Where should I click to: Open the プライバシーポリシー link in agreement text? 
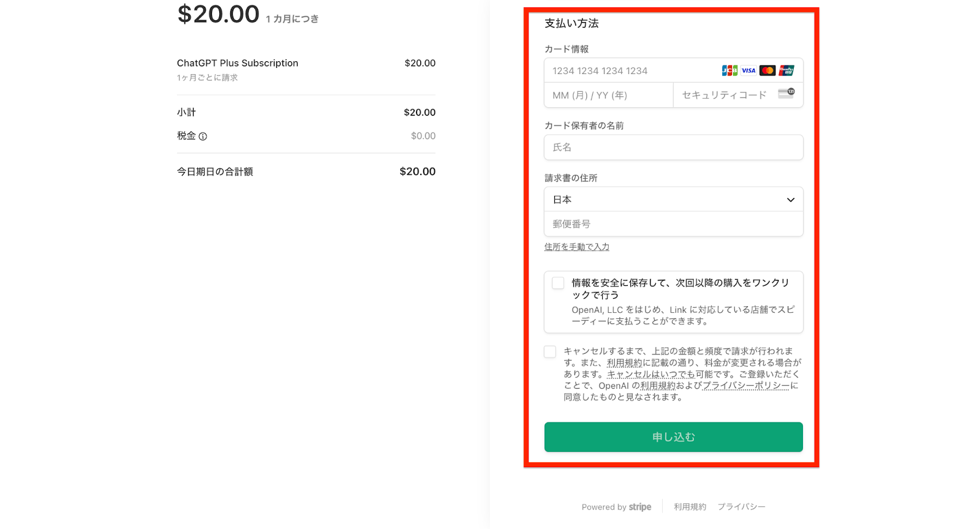coord(746,386)
